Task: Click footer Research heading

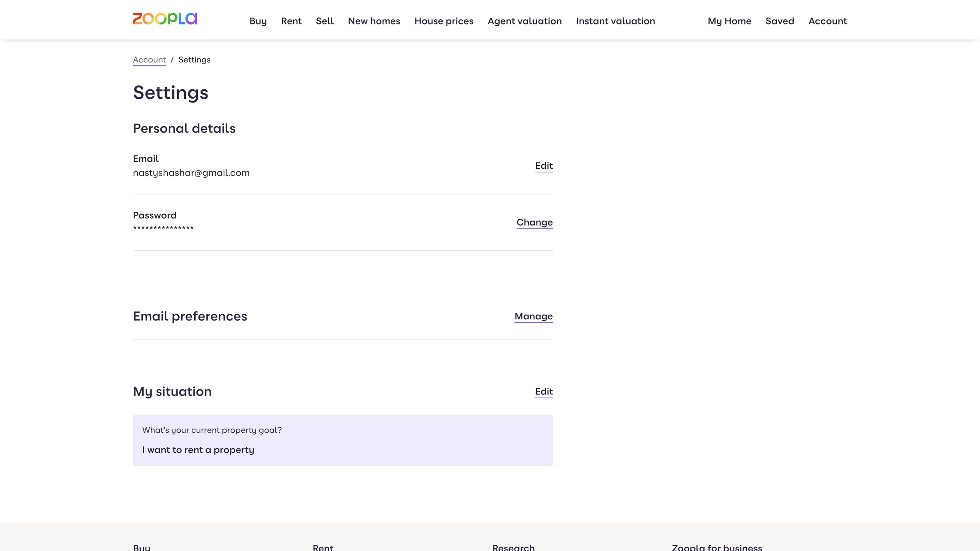Action: [513, 547]
